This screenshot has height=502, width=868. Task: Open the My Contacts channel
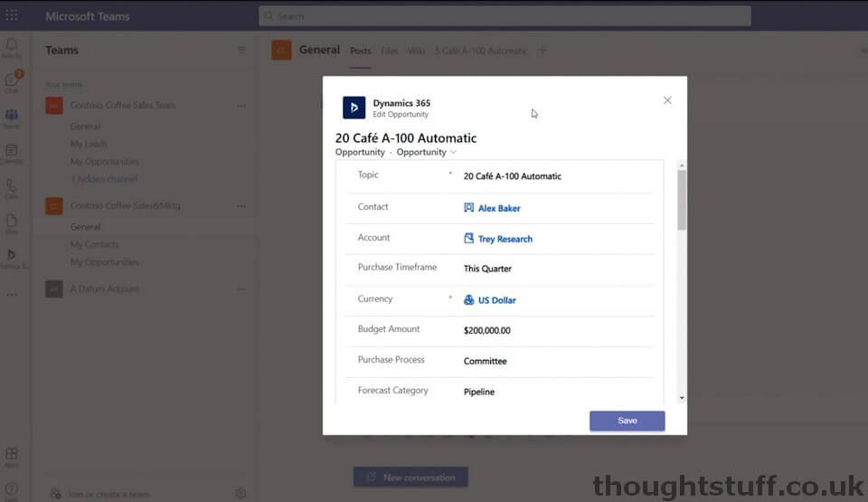point(95,244)
